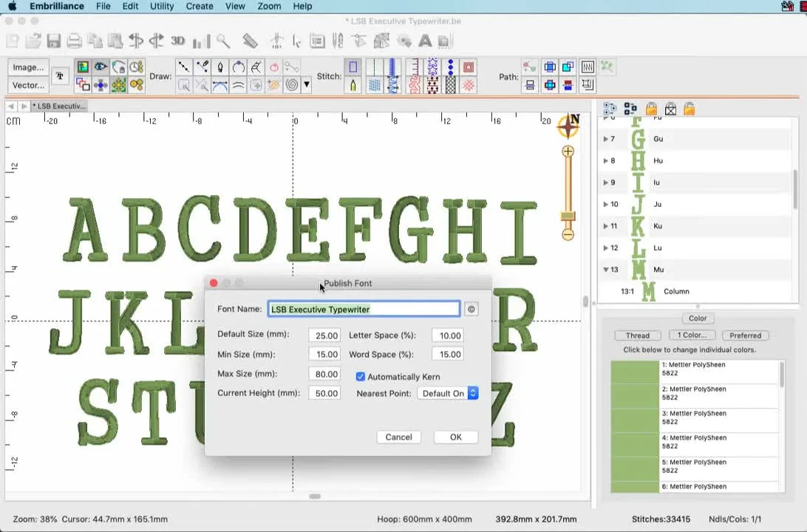This screenshot has width=807, height=532.
Task: Click the compass north icon on canvas
Action: (569, 126)
